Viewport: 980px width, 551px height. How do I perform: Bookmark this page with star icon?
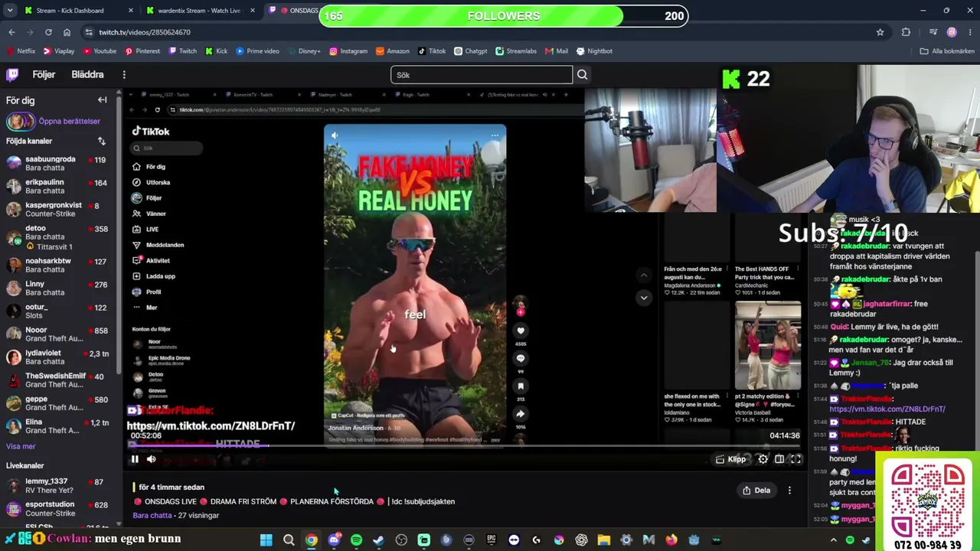click(x=880, y=32)
